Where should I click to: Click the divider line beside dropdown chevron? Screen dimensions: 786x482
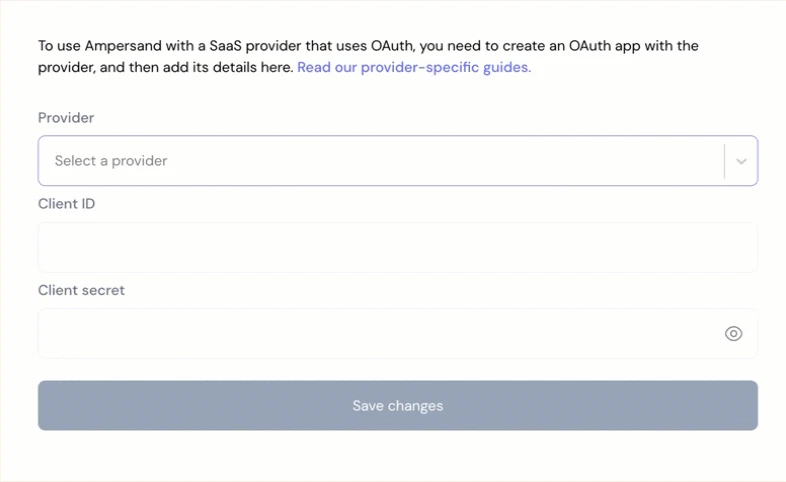coord(724,161)
